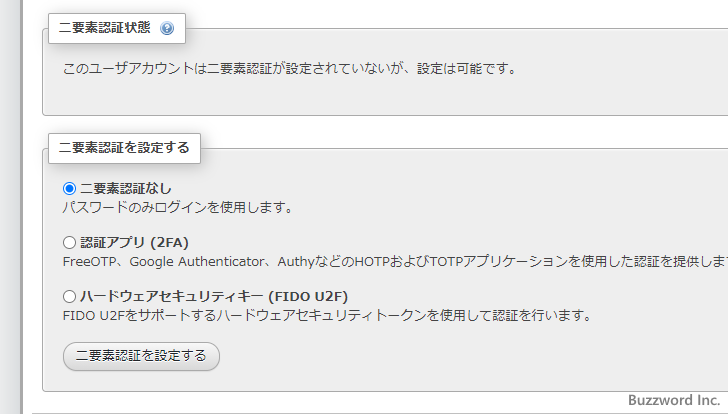Image resolution: width=728 pixels, height=414 pixels.
Task: Select the 二要素認証なし radio button
Action: point(69,188)
